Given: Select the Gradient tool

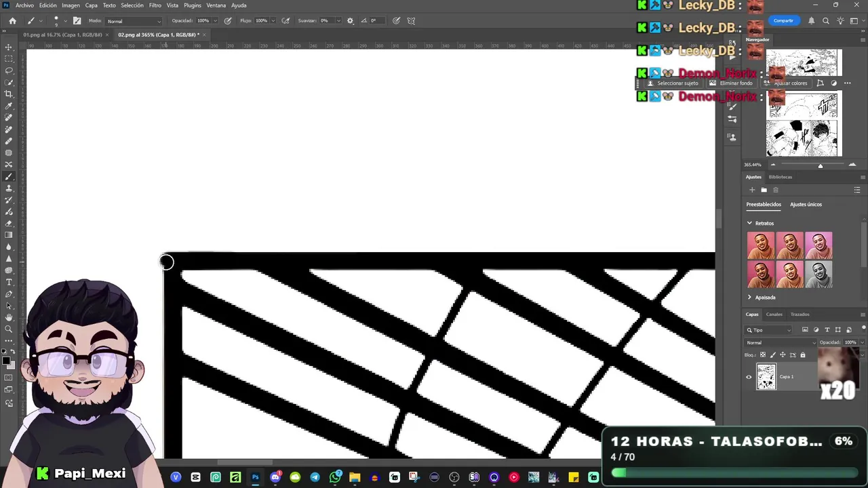Looking at the screenshot, I should coord(9,235).
